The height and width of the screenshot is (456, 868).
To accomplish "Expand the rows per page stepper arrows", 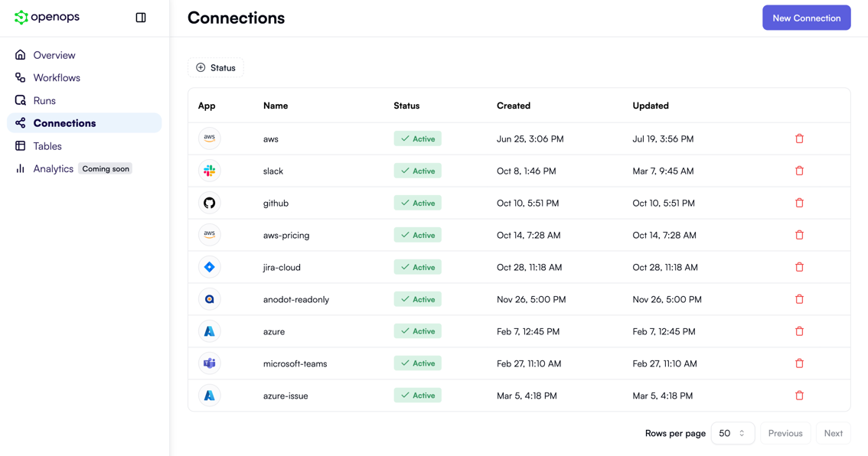I will [x=744, y=433].
